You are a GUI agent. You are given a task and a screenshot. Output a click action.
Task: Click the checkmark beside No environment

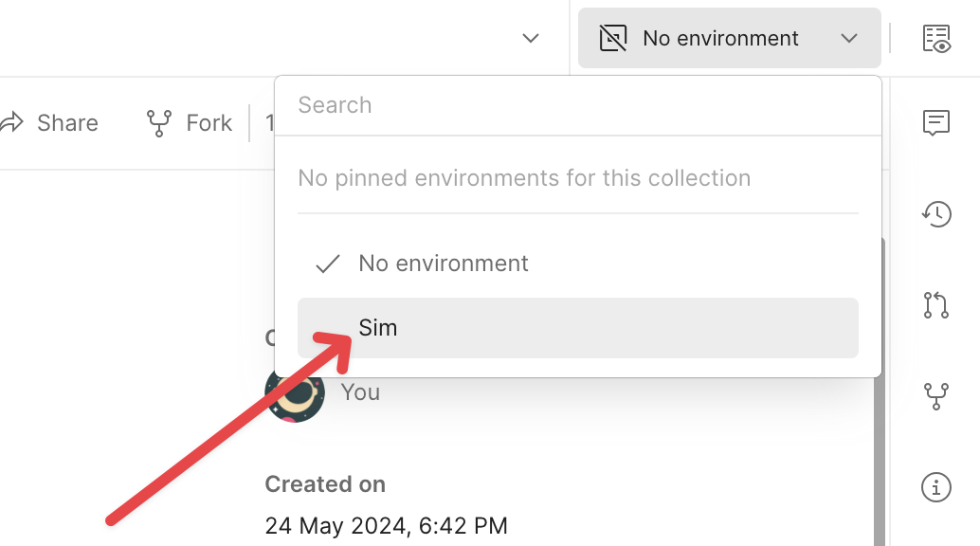click(327, 264)
